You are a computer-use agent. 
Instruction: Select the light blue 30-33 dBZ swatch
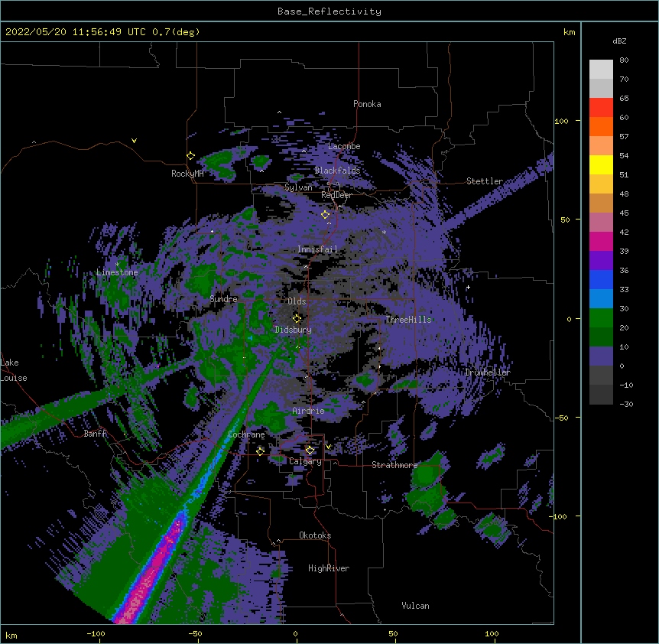[x=601, y=299]
